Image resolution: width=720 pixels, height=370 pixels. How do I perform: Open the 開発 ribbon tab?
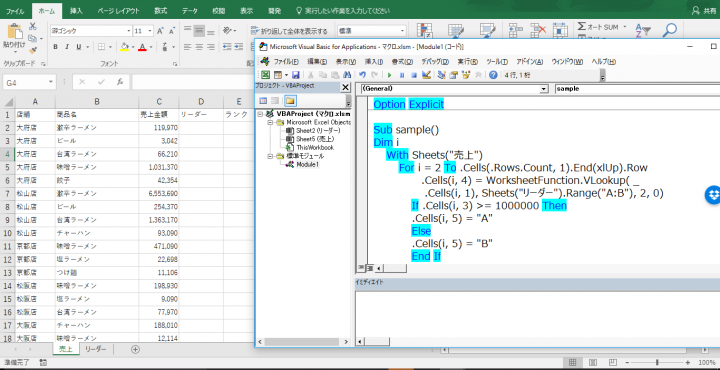click(x=274, y=11)
